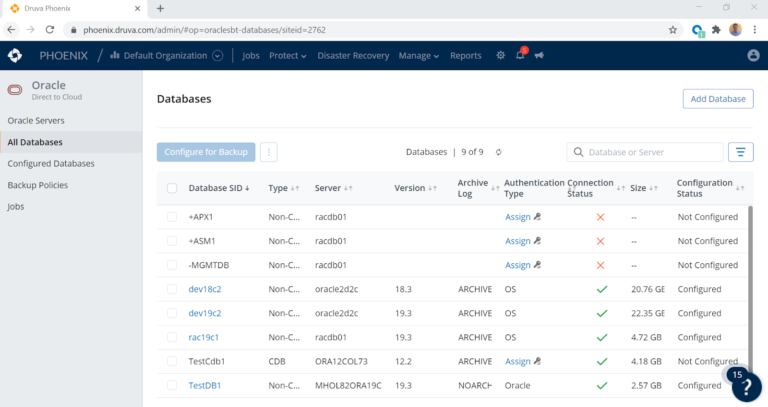
Task: Open the filter icon next to search
Action: point(740,152)
